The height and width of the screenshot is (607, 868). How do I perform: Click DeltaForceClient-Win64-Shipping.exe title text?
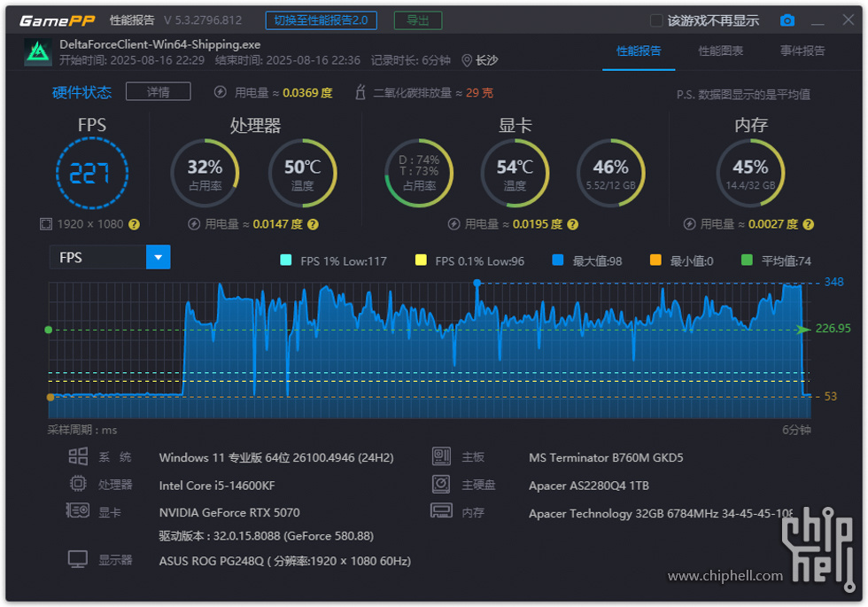pos(160,44)
